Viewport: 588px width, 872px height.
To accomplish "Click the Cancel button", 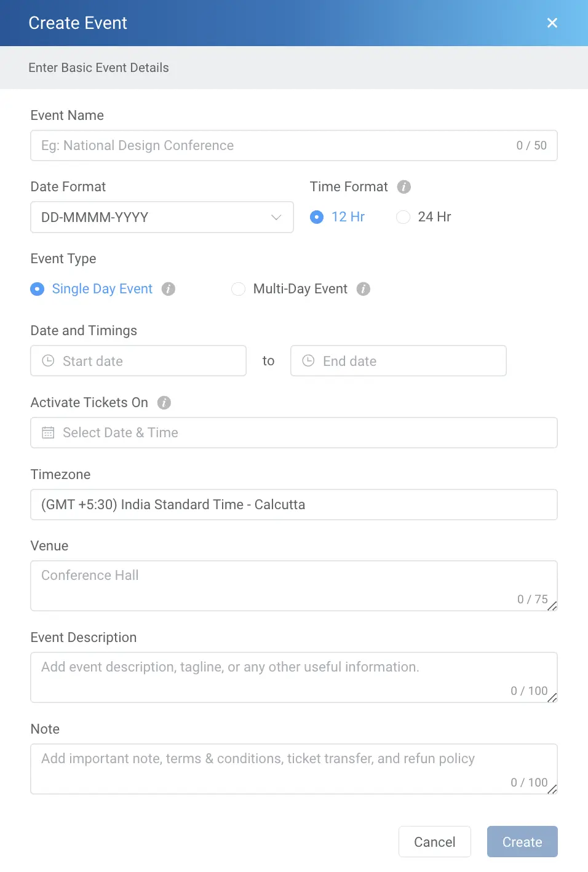I will pyautogui.click(x=435, y=841).
